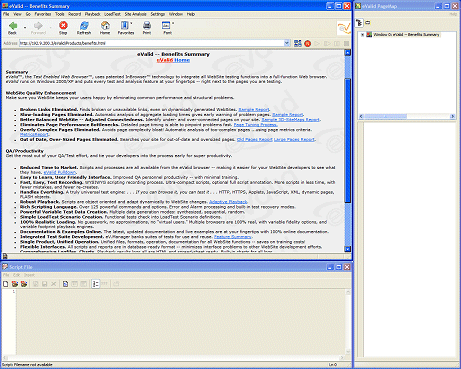Open the Adaptive Playback link
Screen dimensions: 461x369
tap(228, 202)
